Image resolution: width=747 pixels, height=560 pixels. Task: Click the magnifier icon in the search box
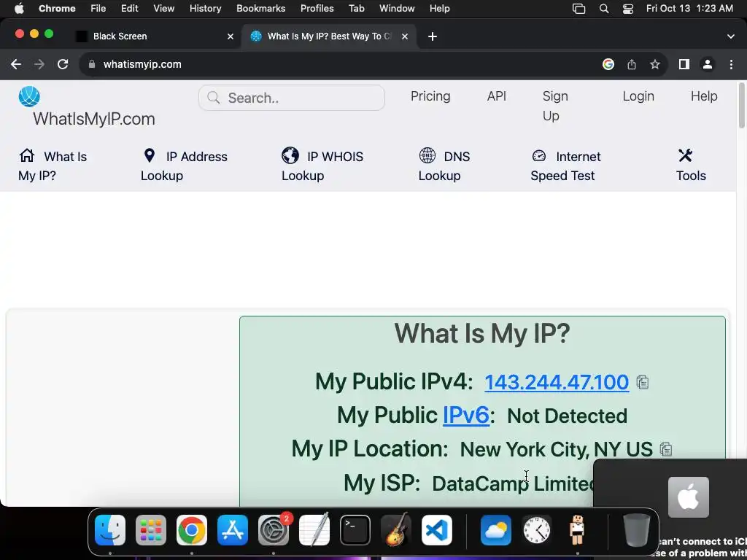[x=214, y=98]
